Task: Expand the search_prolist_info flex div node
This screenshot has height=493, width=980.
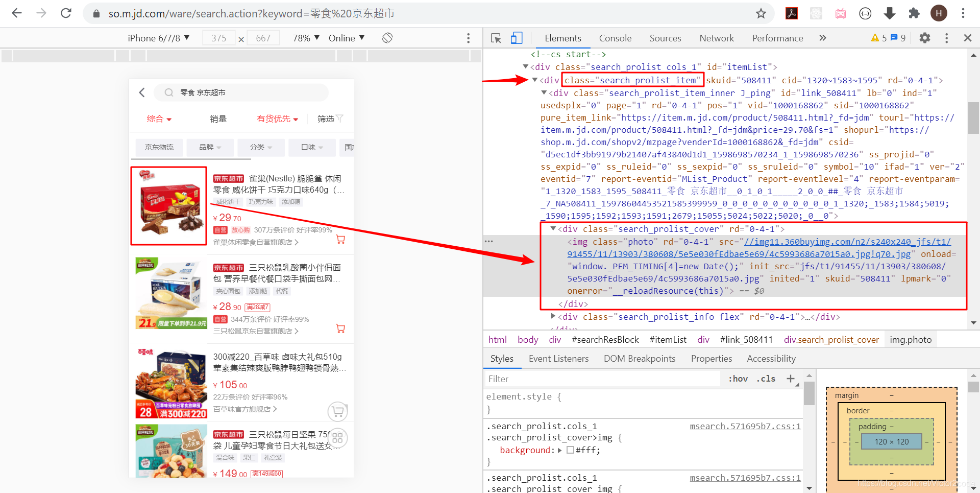Action: (553, 317)
